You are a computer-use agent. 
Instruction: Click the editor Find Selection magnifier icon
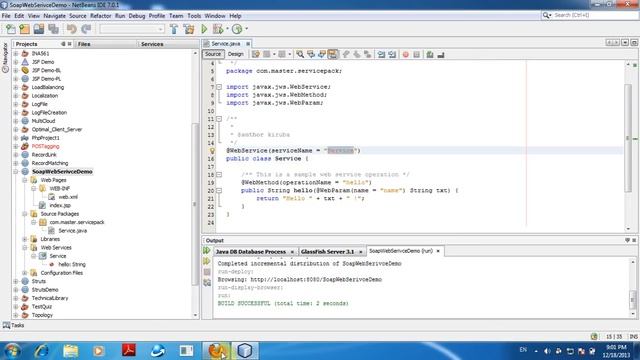pos(300,54)
